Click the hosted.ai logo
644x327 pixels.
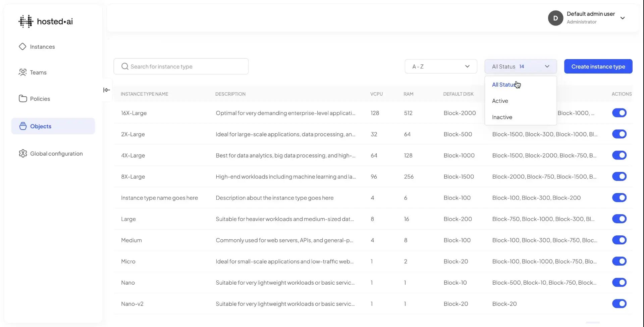[x=46, y=21]
